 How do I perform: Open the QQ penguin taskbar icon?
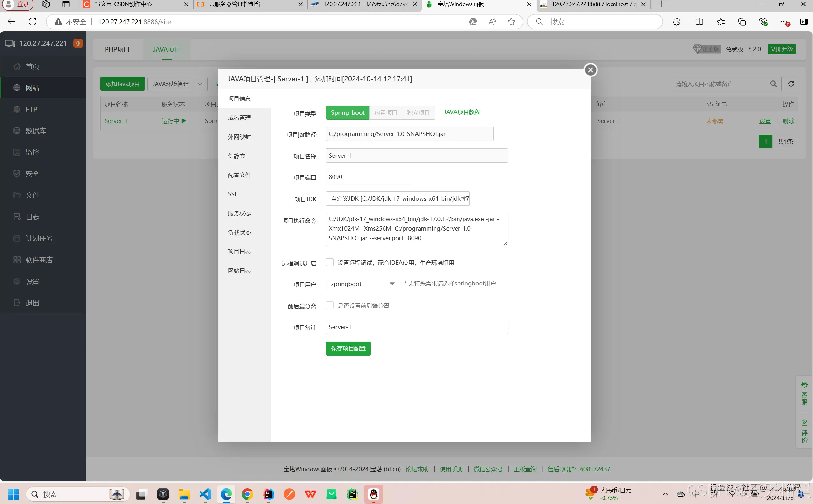click(373, 494)
